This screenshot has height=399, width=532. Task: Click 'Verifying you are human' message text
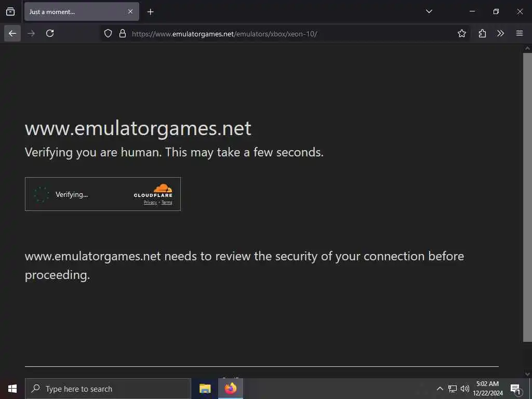(x=174, y=152)
